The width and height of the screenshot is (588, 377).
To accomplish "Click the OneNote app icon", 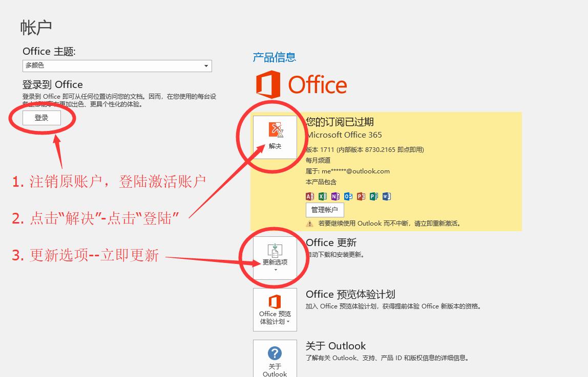I will point(335,196).
